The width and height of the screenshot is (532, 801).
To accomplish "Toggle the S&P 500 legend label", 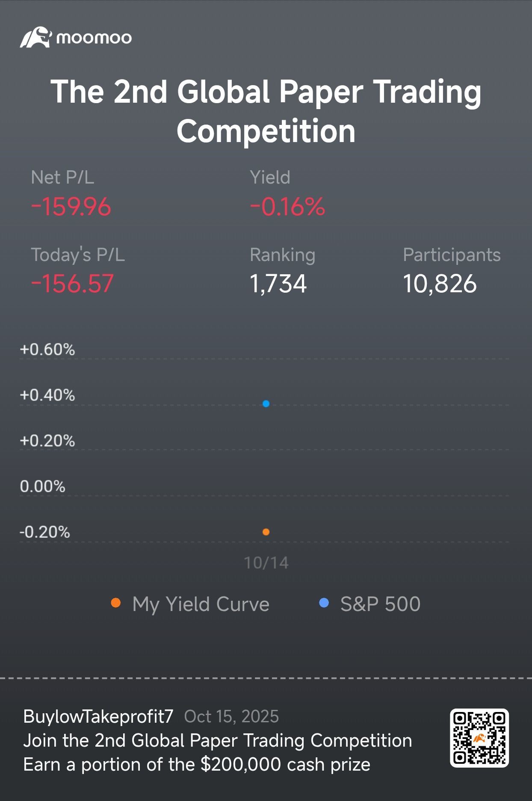I will tap(380, 604).
